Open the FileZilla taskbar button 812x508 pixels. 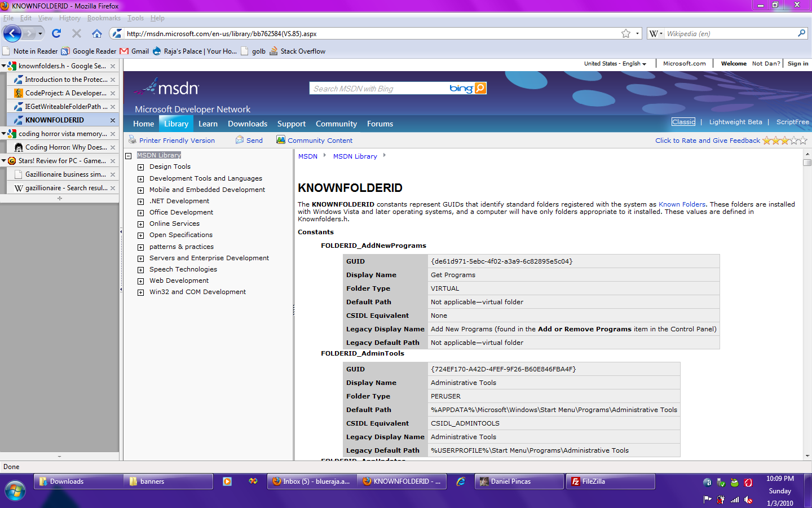coord(611,481)
